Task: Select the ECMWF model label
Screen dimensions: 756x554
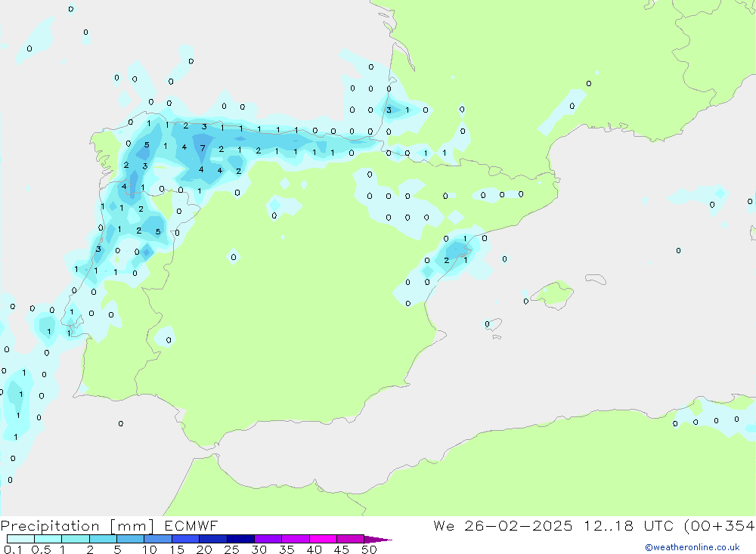Action: tap(191, 526)
